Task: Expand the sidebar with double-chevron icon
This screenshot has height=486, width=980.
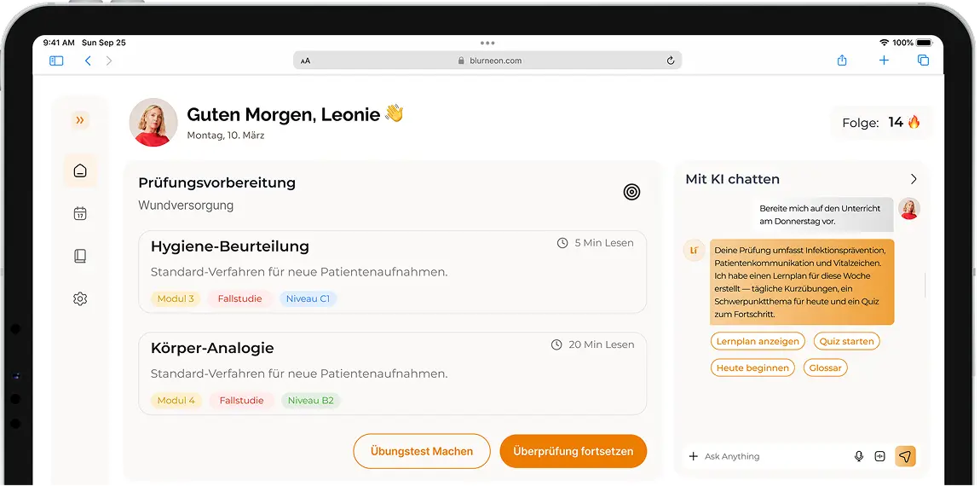Action: point(80,121)
